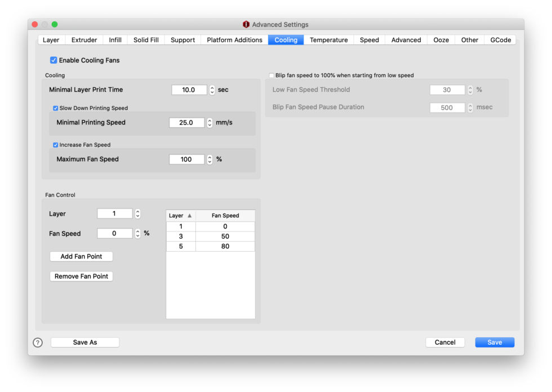552x392 pixels.
Task: Click the Fan Speed percent stepper
Action: [137, 234]
